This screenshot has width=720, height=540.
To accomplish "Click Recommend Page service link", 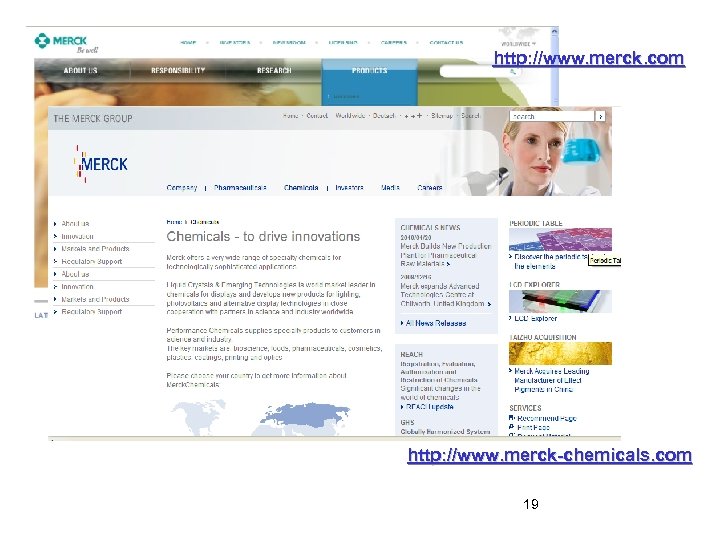I will click(546, 418).
